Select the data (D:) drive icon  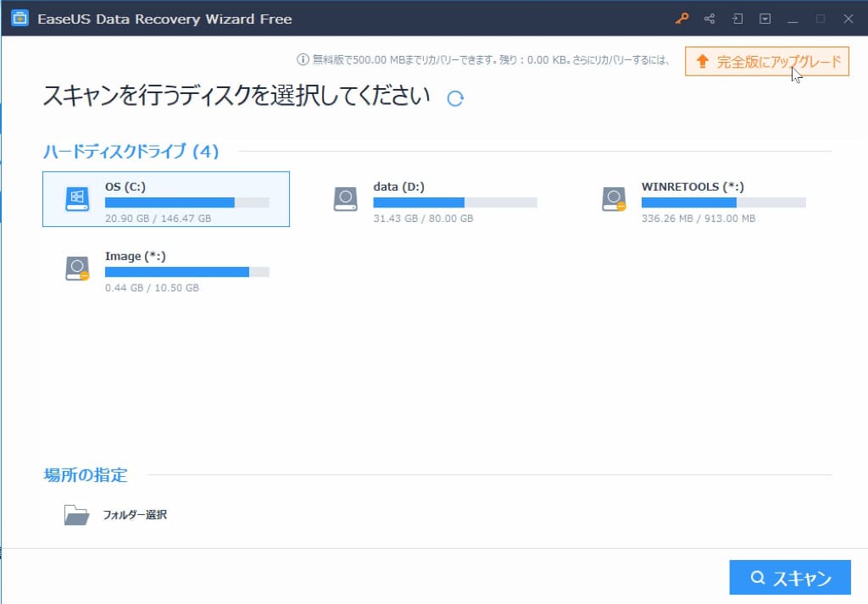(346, 199)
